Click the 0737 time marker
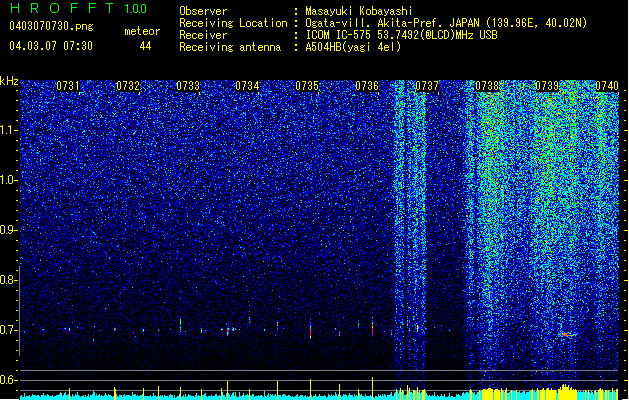The image size is (629, 400). (x=427, y=86)
